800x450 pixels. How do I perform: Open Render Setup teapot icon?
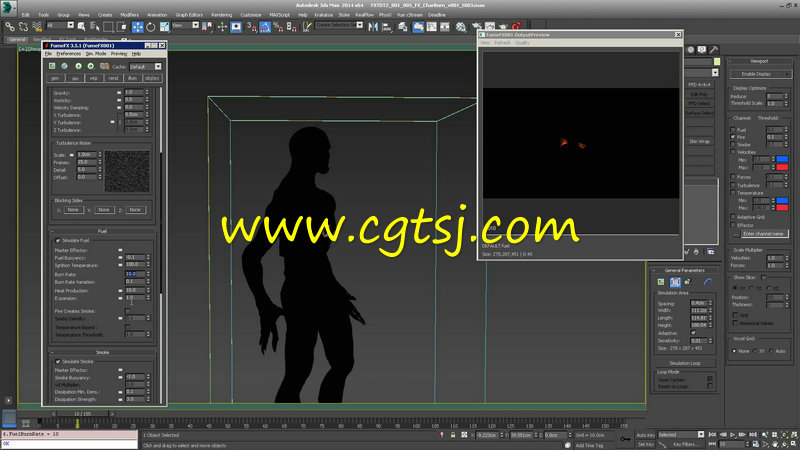coord(476,27)
